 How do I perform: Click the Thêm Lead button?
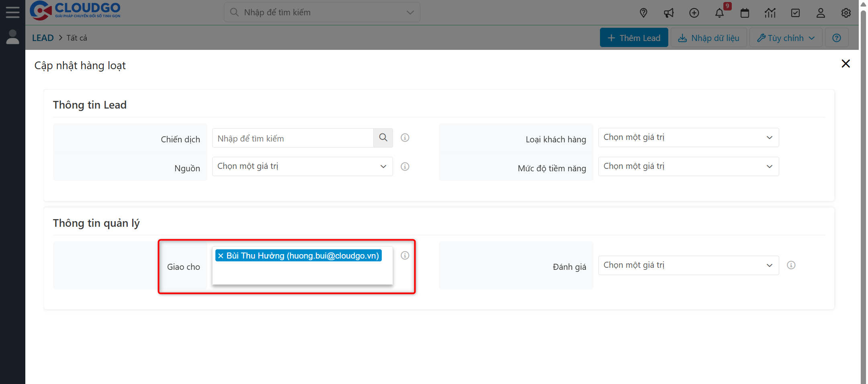[x=634, y=38]
